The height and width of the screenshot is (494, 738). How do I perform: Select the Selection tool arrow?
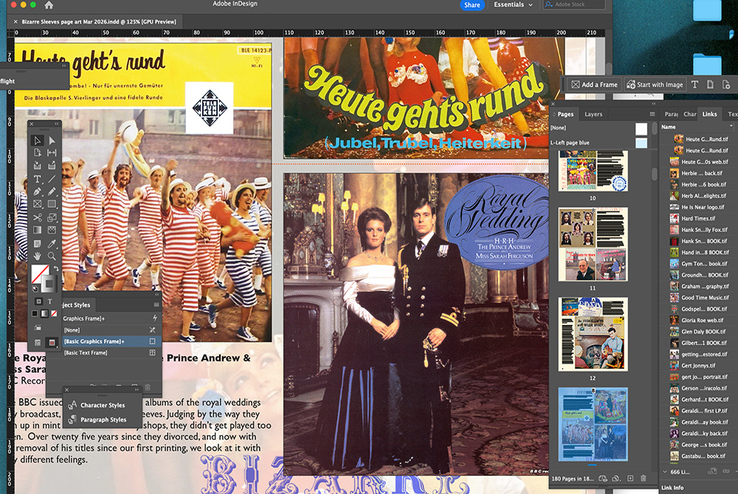click(37, 140)
